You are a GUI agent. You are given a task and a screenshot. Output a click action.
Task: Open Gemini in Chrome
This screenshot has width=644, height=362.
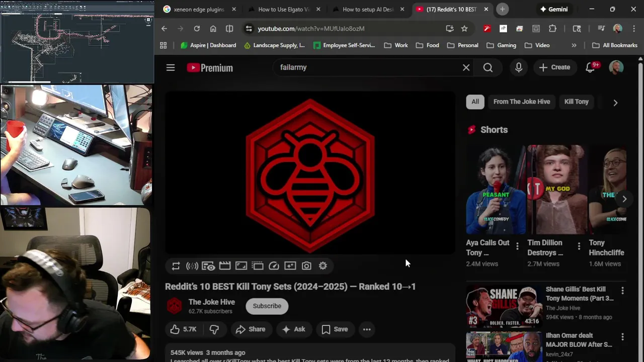[x=553, y=9]
